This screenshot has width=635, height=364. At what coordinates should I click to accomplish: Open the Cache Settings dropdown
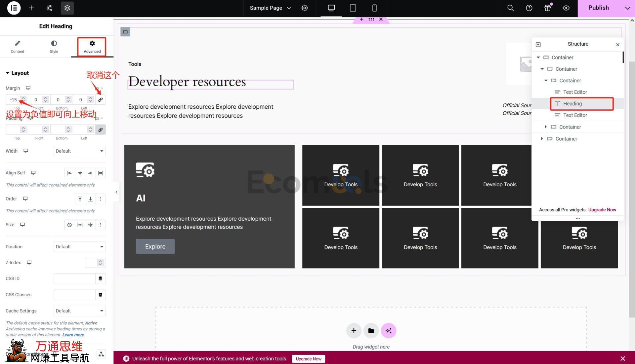(x=79, y=311)
